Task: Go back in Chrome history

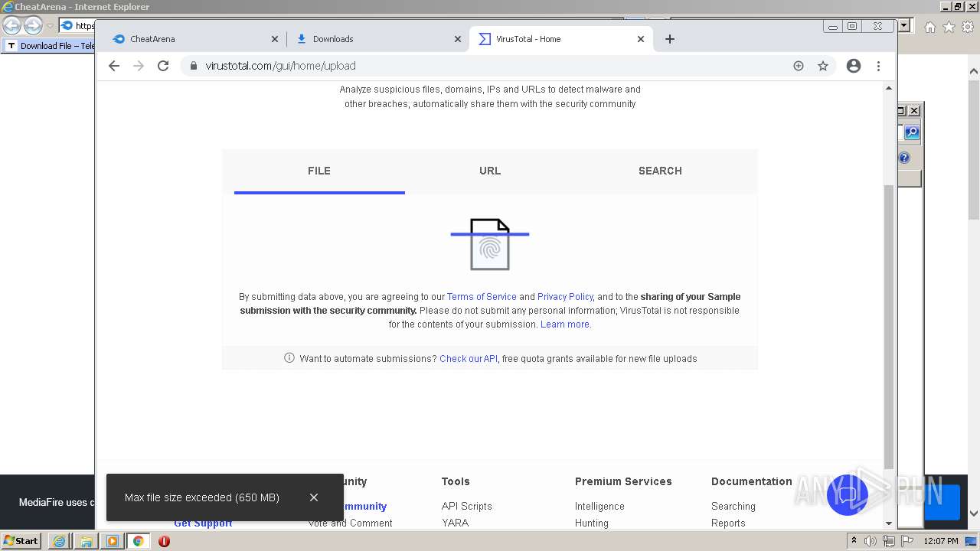Action: click(114, 66)
